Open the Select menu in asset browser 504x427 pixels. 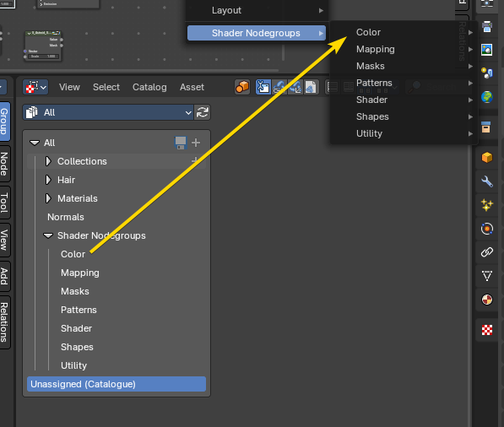pyautogui.click(x=106, y=87)
